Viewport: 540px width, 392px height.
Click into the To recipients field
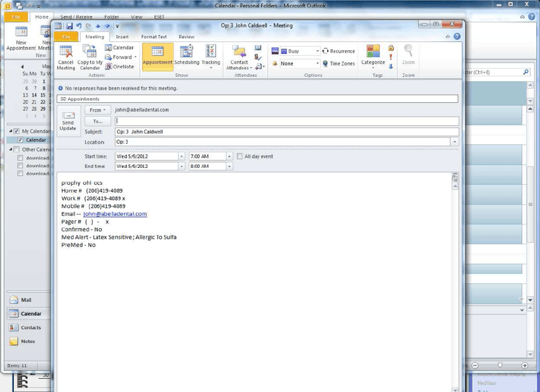287,121
